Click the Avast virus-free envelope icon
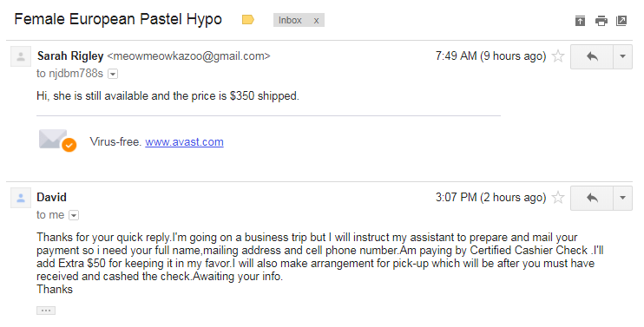Image resolution: width=644 pixels, height=327 pixels. [57, 140]
